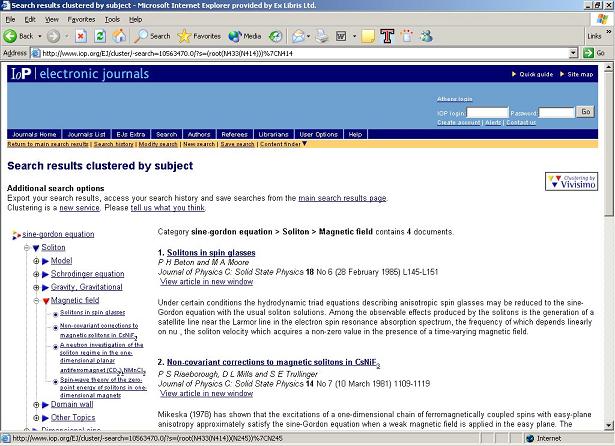
Task: Expand the Gravity, Gravitational node
Action: pyautogui.click(x=36, y=288)
